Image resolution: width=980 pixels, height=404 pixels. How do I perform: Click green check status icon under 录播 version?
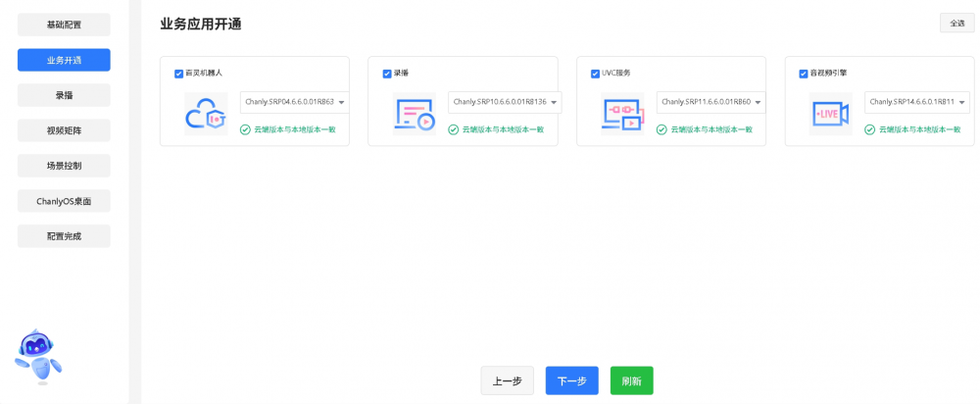click(454, 129)
